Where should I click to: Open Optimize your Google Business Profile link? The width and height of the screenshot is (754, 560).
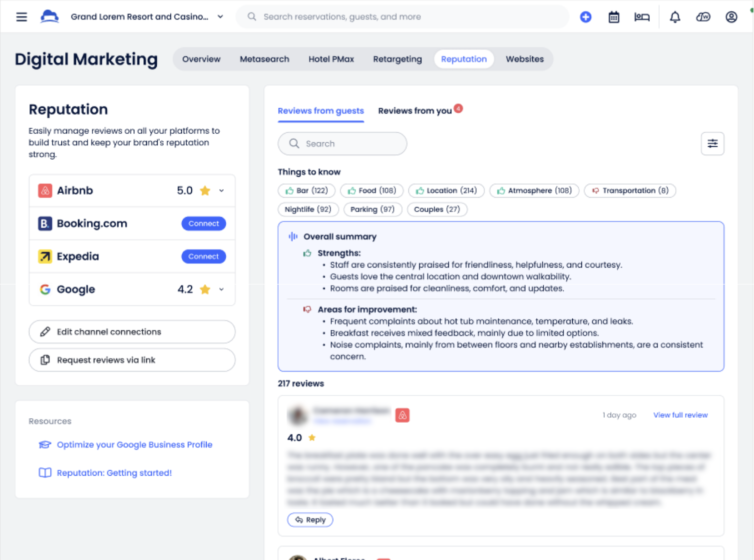tap(134, 445)
